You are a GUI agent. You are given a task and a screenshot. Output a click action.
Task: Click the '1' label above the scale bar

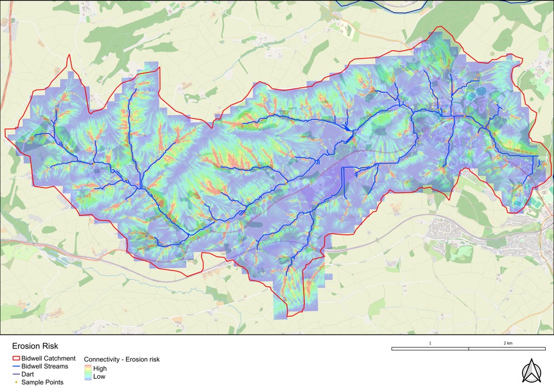430,343
